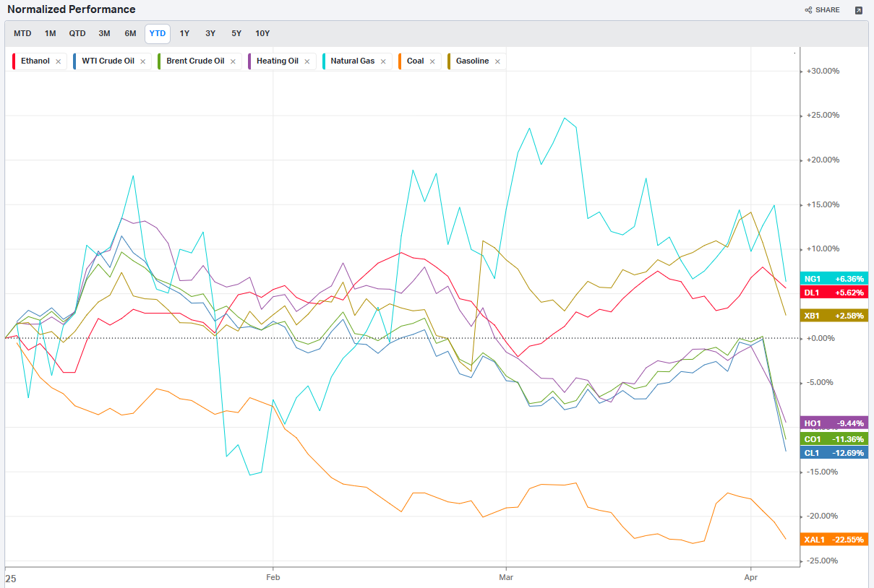Click the CL1 -12.69% value tag
The image size is (874, 588).
pos(834,453)
